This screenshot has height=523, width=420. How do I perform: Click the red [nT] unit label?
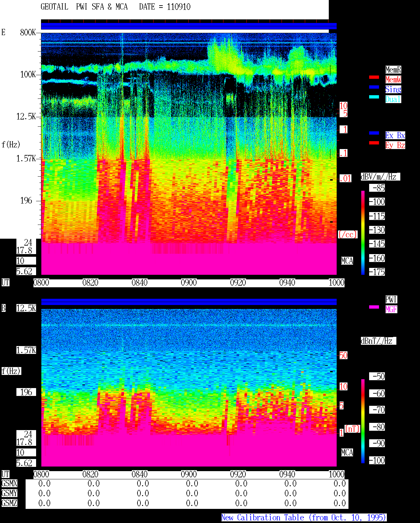click(352, 429)
